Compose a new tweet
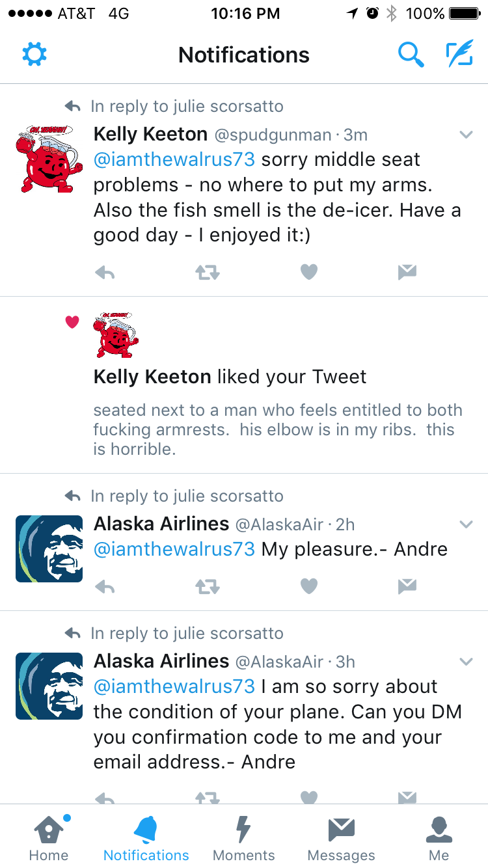 point(459,55)
